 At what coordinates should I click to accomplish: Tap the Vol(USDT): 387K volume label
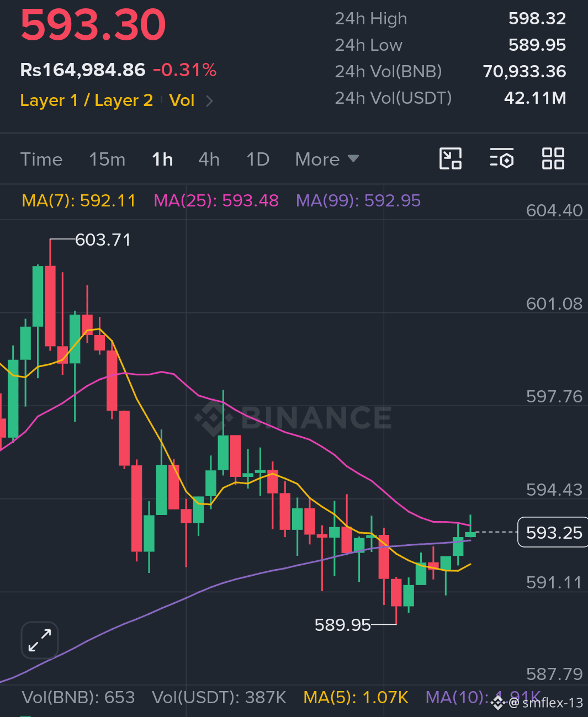click(x=219, y=698)
